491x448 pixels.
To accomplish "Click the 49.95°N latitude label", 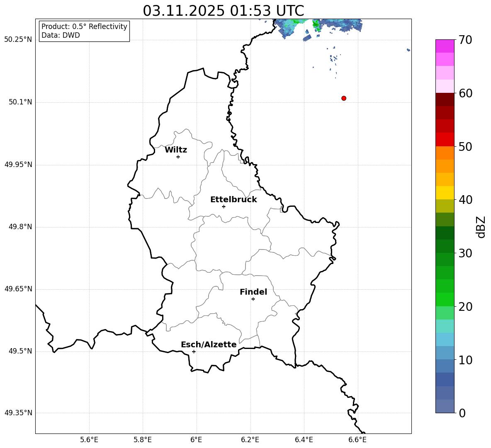I will (x=18, y=165).
